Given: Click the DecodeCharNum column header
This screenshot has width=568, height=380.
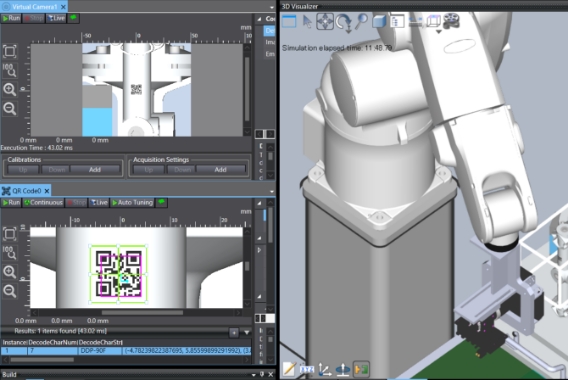Looking at the screenshot, I should pos(52,342).
